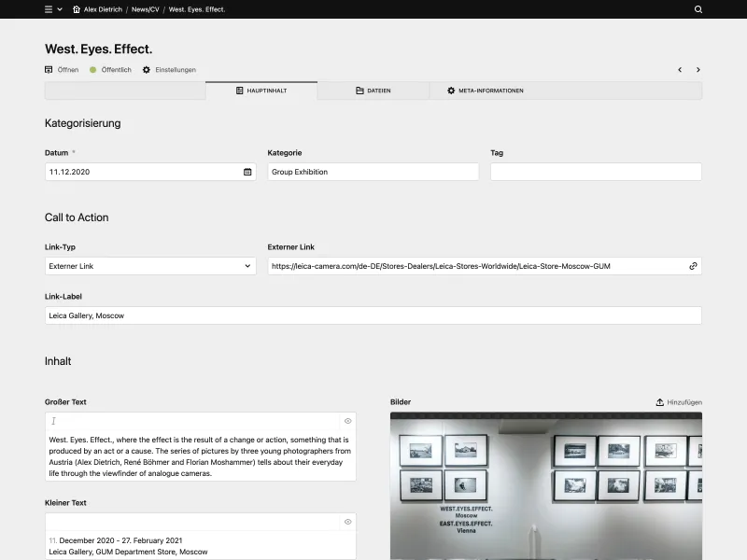Viewport: 747px width, 560px height.
Task: Open the News/CV breadcrumb link
Action: 144,8
